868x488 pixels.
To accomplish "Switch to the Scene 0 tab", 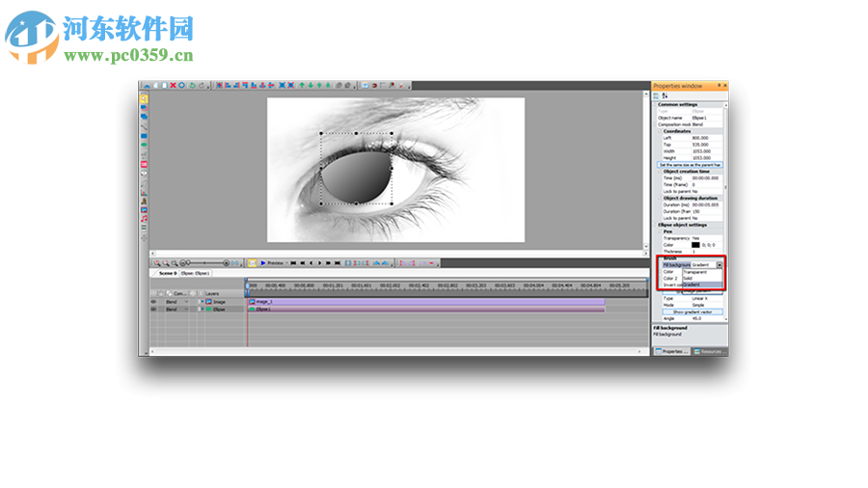I will click(168, 273).
